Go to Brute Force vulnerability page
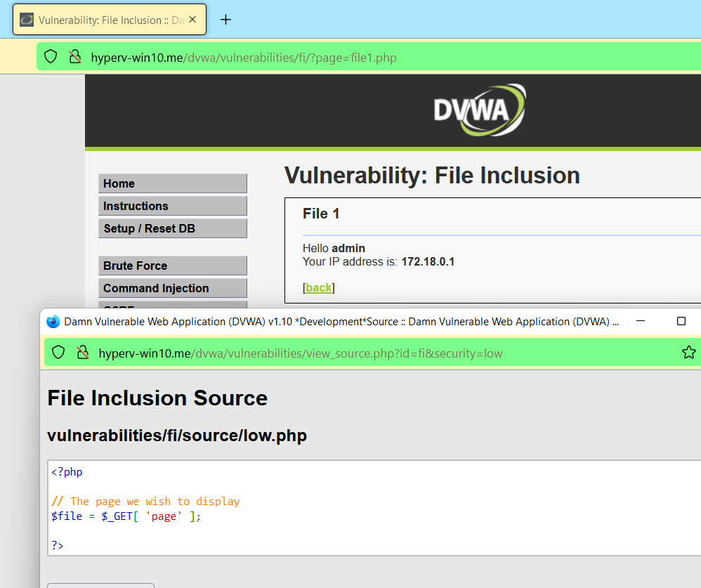 tap(173, 266)
